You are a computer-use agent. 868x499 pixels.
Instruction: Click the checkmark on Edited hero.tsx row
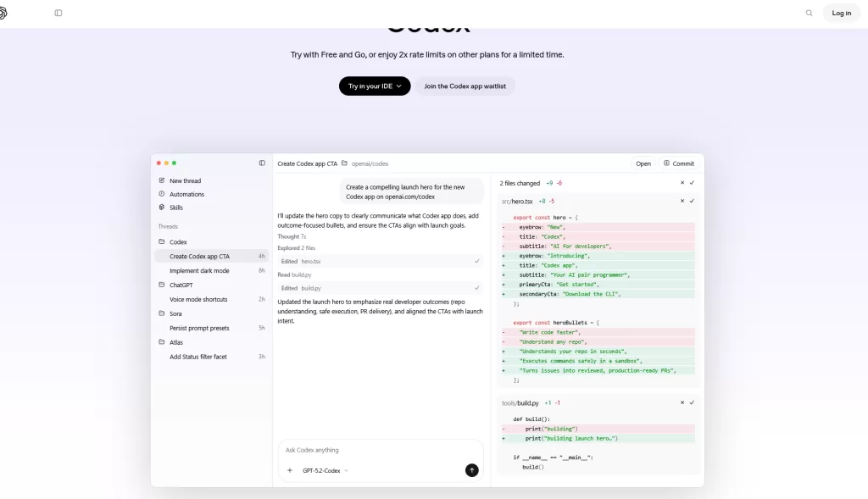pos(476,261)
